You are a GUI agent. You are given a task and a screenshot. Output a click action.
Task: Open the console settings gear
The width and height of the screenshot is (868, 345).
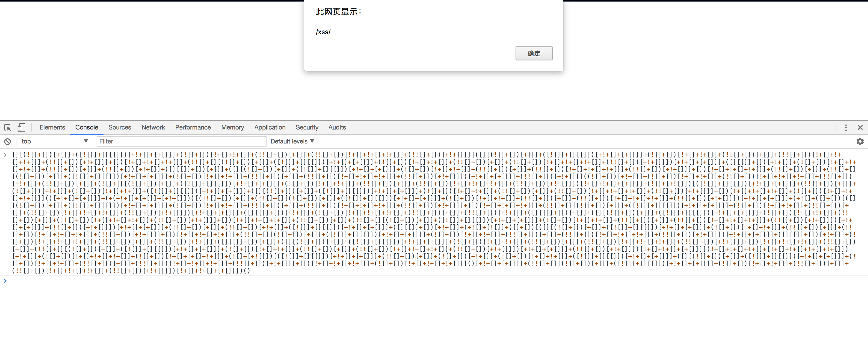pos(860,141)
